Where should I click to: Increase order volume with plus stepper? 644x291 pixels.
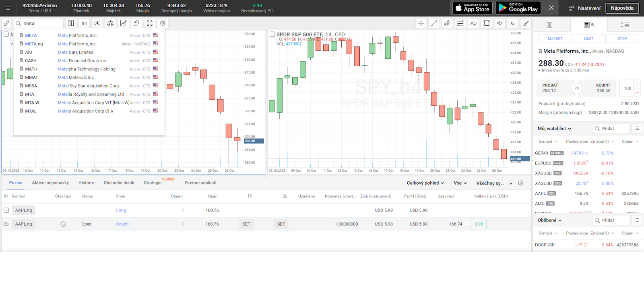[x=637, y=84]
